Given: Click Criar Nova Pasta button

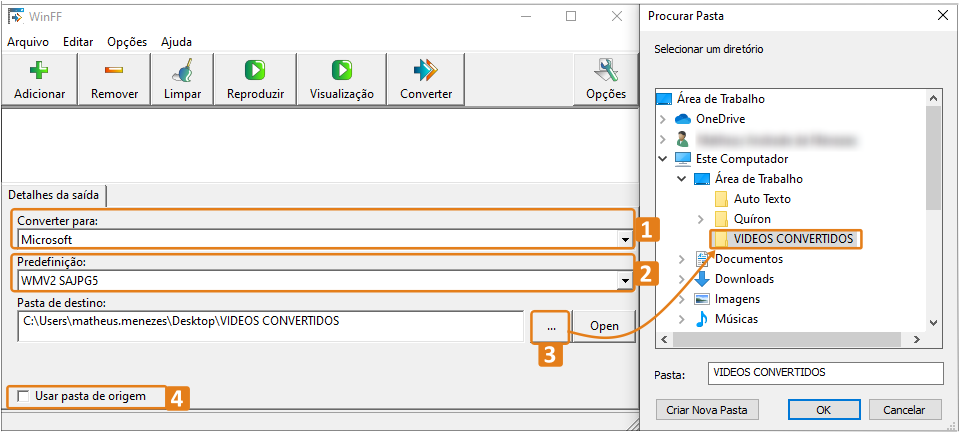Looking at the screenshot, I should tap(706, 410).
